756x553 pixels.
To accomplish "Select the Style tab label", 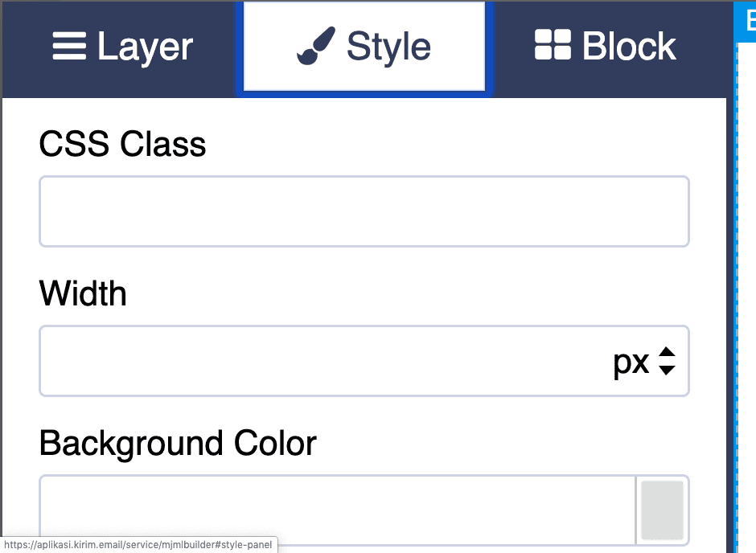I will pyautogui.click(x=388, y=47).
